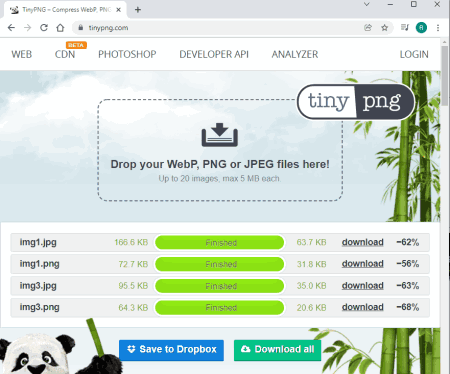This screenshot has width=450, height=374.
Task: Click the 63.7 KB compressed size
Action: (x=311, y=242)
